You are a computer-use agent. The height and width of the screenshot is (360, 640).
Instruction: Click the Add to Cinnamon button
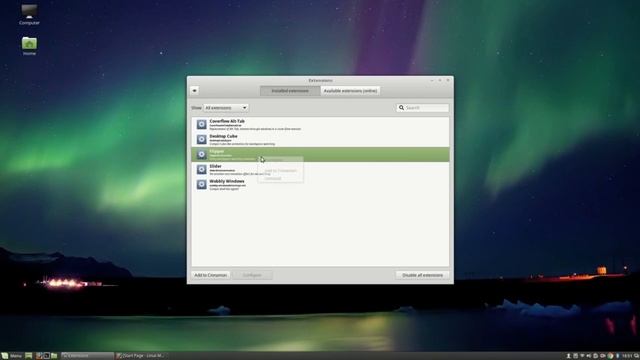[211, 275]
